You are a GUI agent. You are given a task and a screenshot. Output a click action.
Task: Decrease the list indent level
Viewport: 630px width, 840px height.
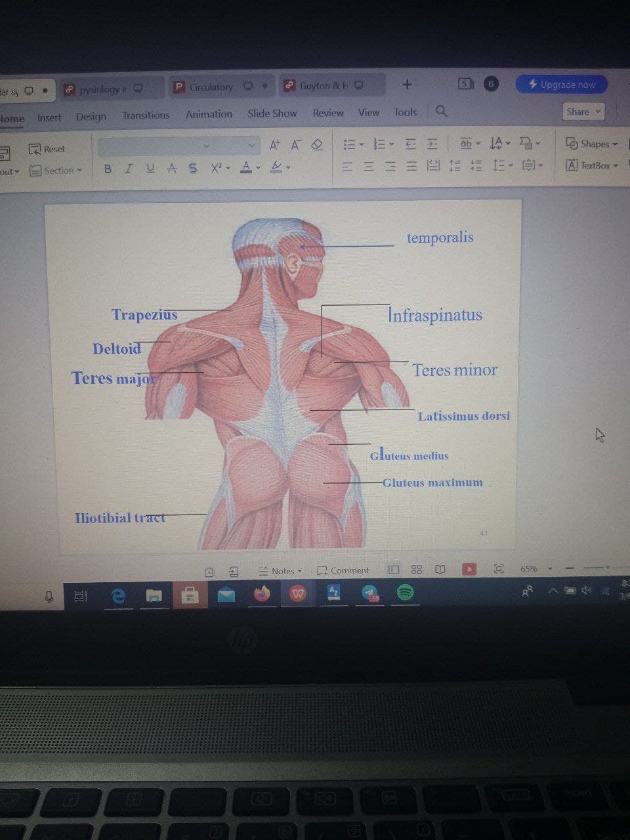pyautogui.click(x=410, y=144)
